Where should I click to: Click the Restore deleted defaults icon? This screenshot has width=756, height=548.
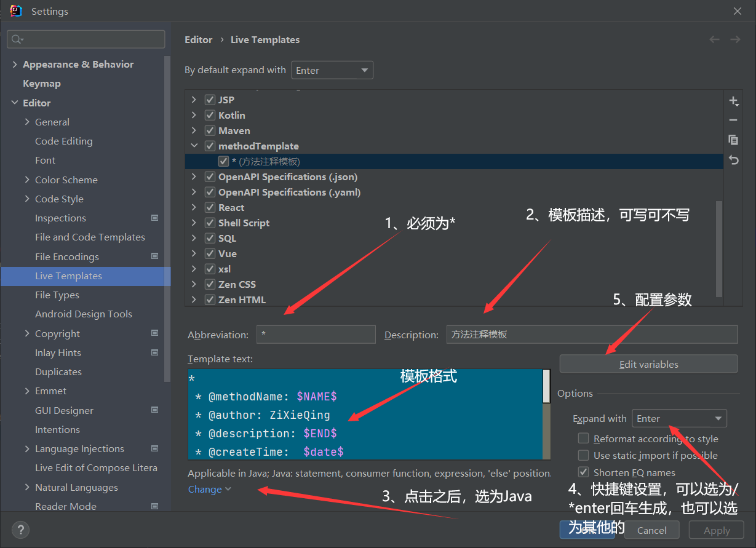pos(733,159)
